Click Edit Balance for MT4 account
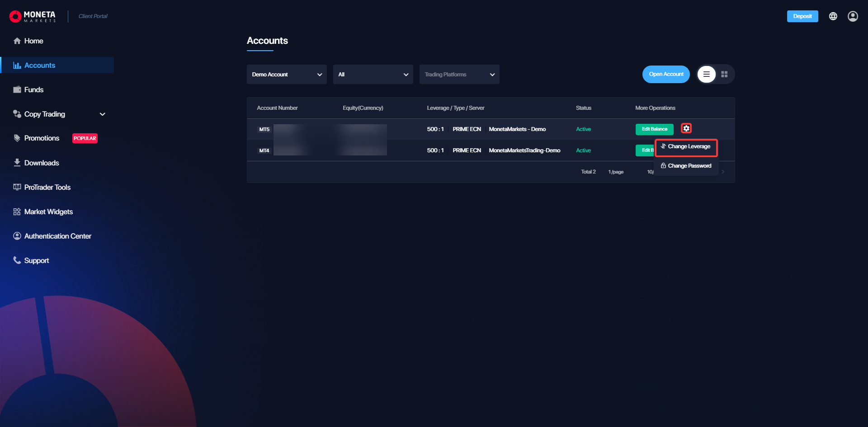This screenshot has height=427, width=868. coord(645,150)
